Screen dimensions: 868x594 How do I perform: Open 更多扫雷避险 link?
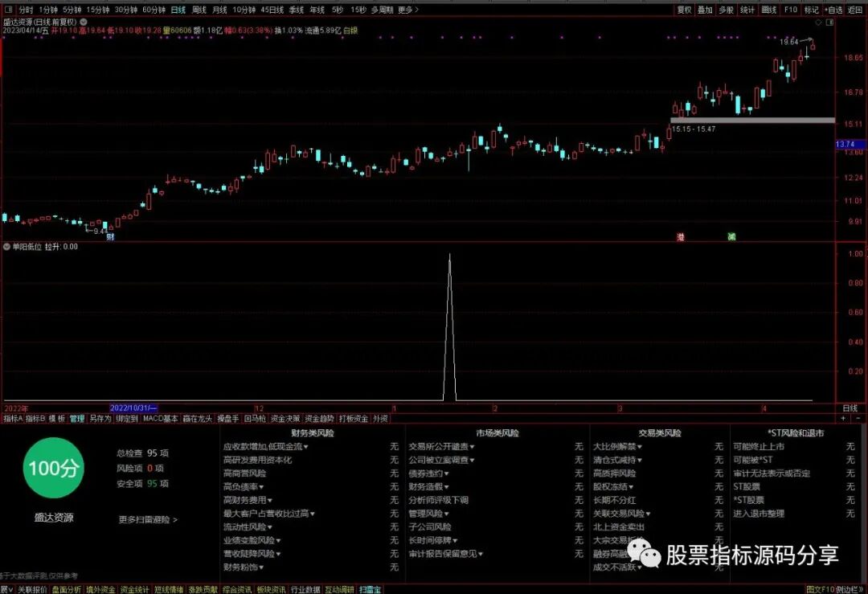148,520
